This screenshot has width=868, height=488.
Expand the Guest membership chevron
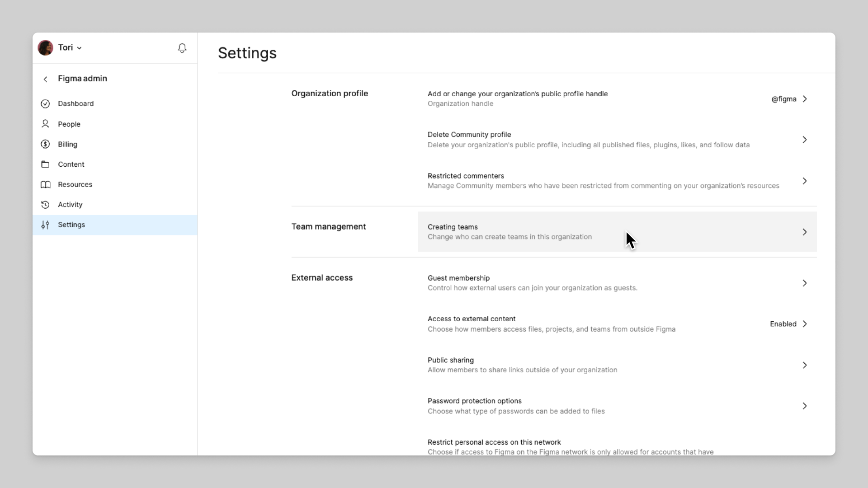[805, 283]
